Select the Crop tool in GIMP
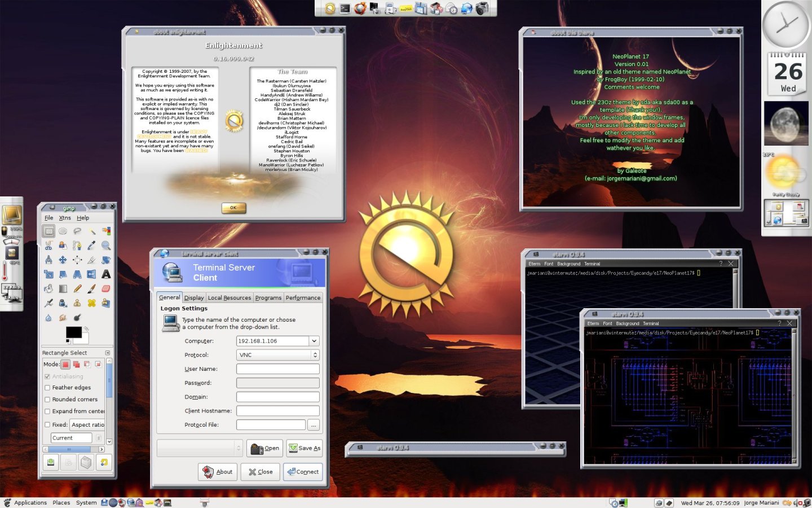812x508 pixels. point(91,260)
